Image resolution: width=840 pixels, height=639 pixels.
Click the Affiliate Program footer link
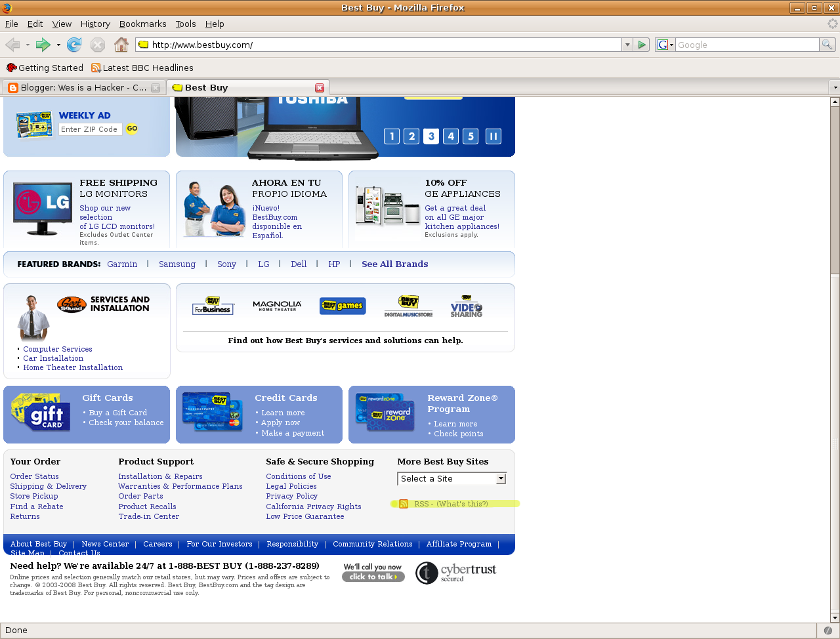[x=459, y=544]
